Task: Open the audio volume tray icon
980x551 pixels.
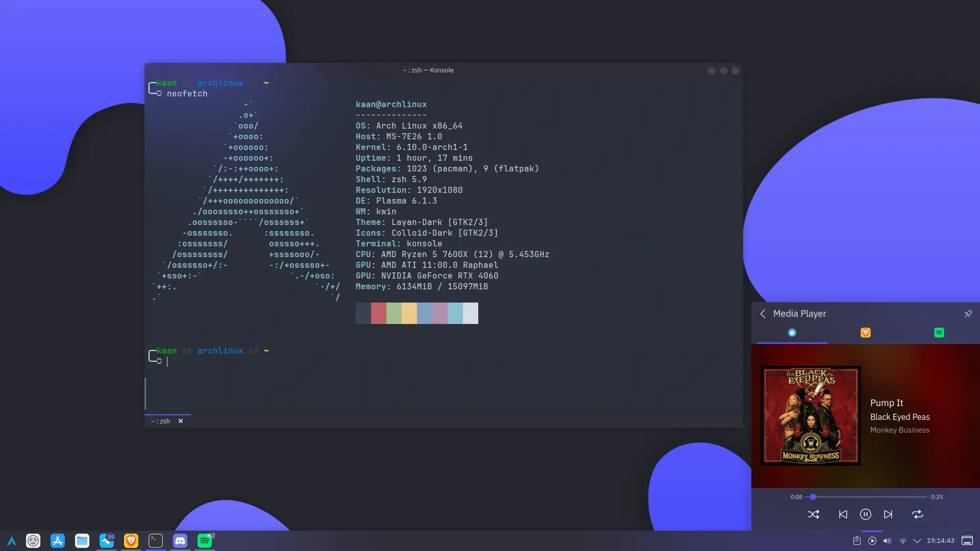Action: pyautogui.click(x=887, y=541)
